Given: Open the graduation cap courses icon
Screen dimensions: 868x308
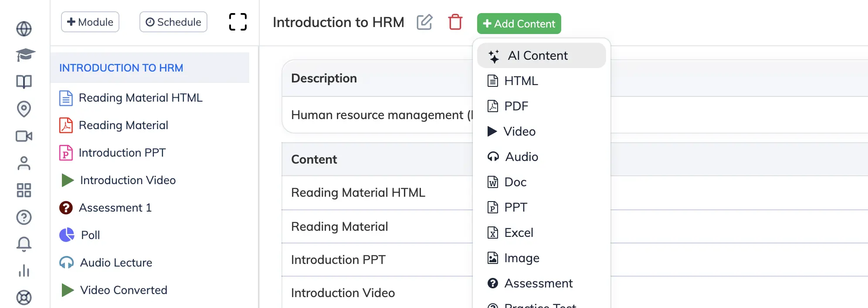Looking at the screenshot, I should 25,55.
